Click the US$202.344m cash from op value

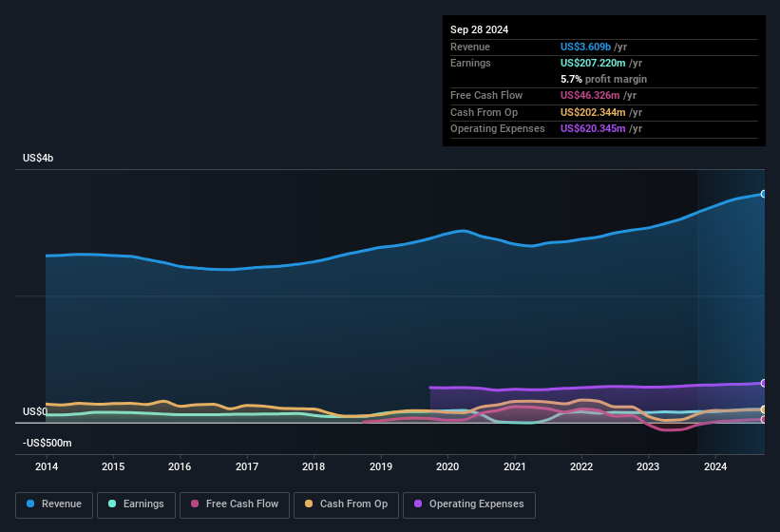[x=593, y=112]
